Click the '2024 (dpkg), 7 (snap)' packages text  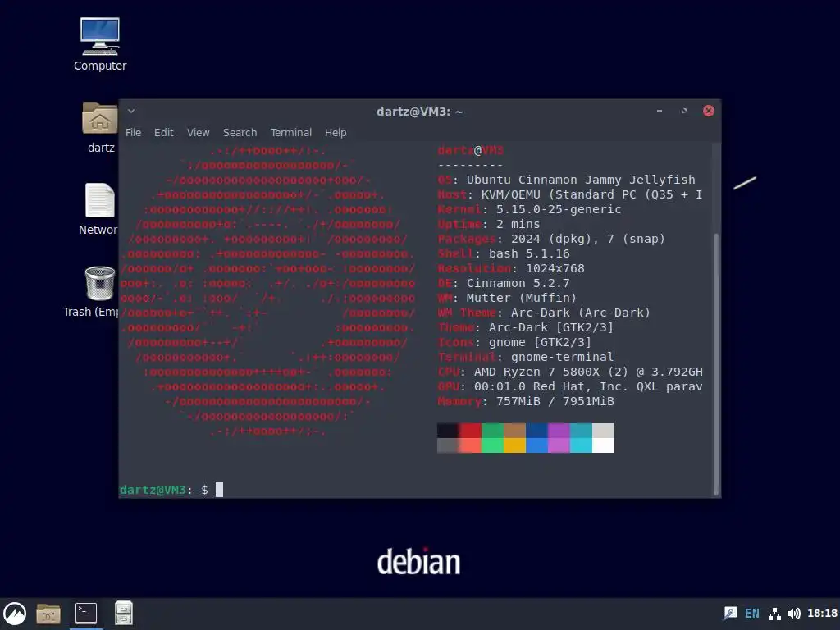pyautogui.click(x=587, y=239)
